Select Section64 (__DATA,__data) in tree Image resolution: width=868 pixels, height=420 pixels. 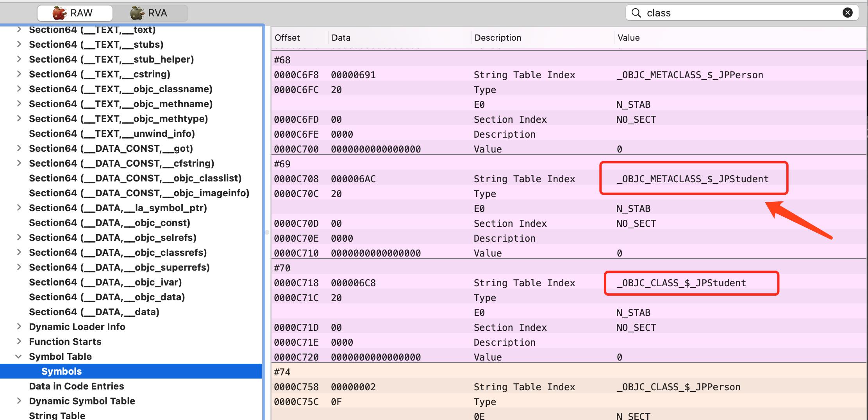coord(94,312)
